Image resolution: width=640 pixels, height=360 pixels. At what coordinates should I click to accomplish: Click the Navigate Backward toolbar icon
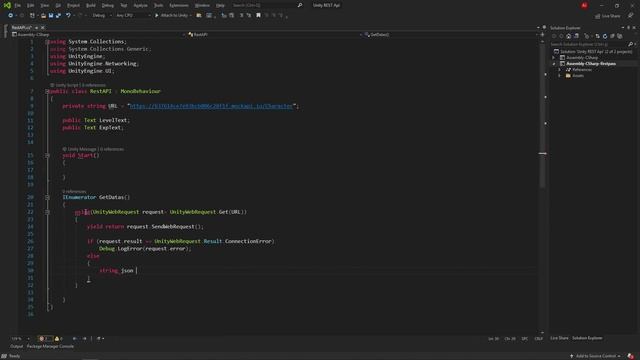[10, 16]
